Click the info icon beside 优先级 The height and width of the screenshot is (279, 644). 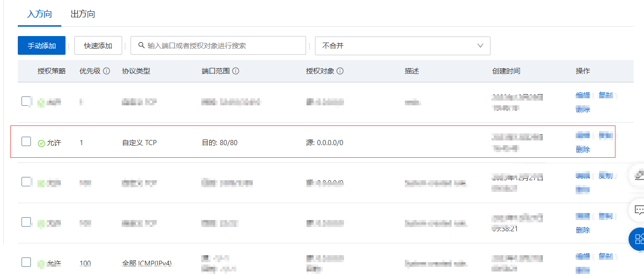tap(106, 71)
